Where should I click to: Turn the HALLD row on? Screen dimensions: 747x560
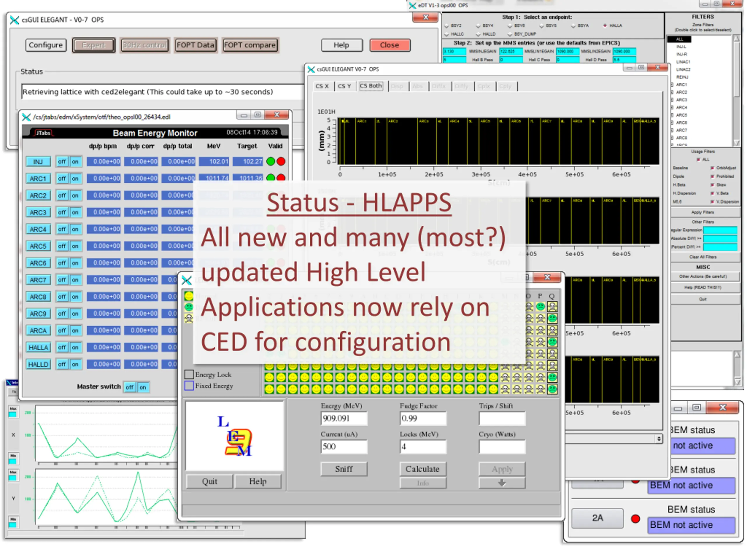pos(75,365)
